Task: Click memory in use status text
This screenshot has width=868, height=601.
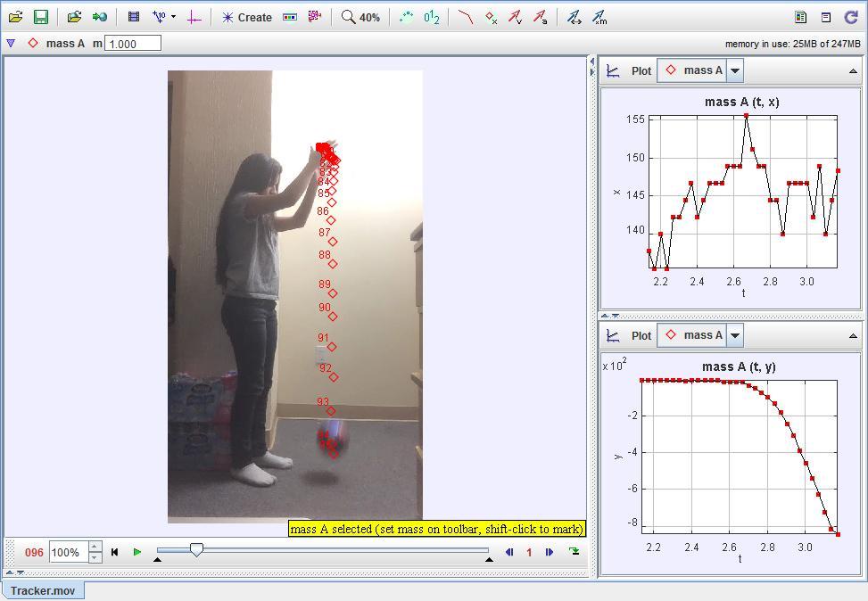Action: pos(793,44)
